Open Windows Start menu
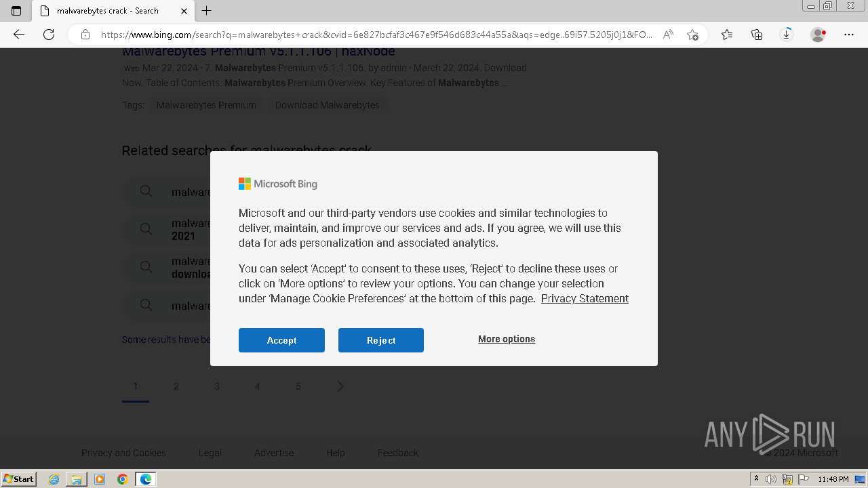This screenshot has width=868, height=488. point(19,479)
